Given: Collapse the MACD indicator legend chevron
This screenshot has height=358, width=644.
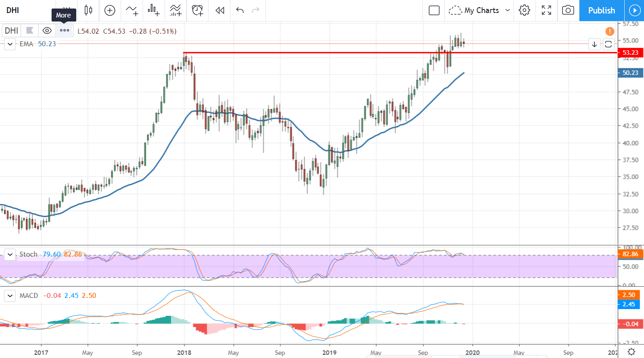Looking at the screenshot, I should 10,295.
